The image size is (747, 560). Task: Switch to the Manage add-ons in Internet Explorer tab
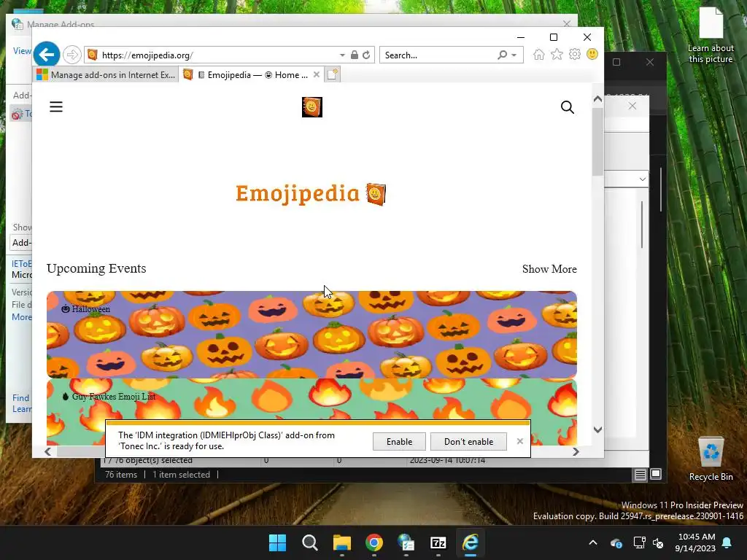pyautogui.click(x=107, y=75)
